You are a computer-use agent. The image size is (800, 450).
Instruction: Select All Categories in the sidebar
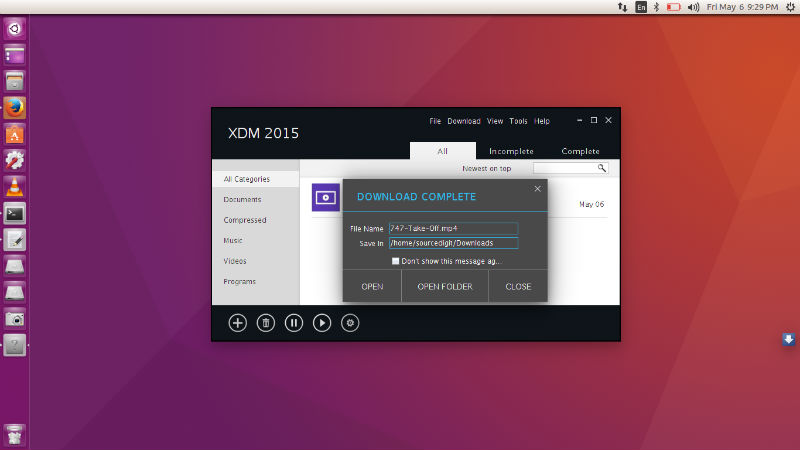pyautogui.click(x=256, y=179)
